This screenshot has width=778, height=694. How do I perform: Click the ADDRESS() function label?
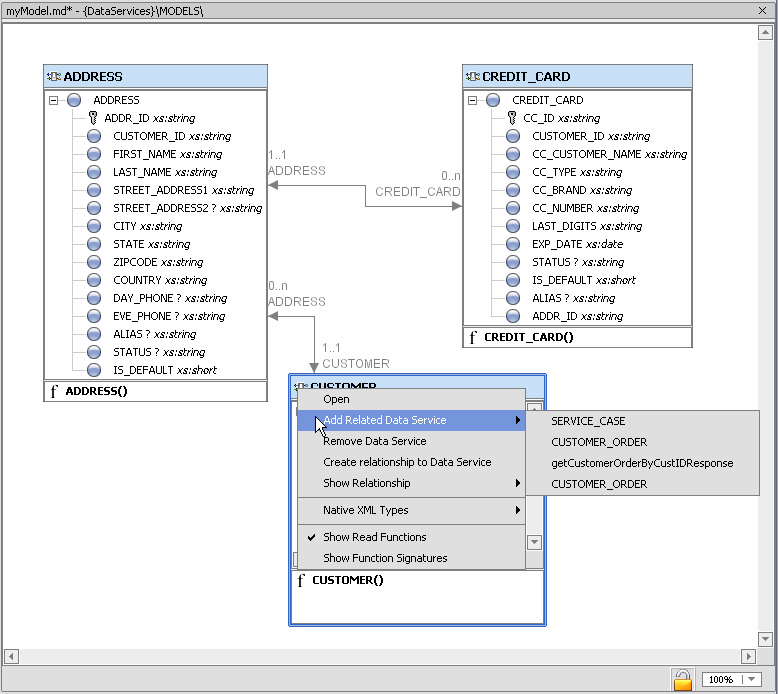96,391
